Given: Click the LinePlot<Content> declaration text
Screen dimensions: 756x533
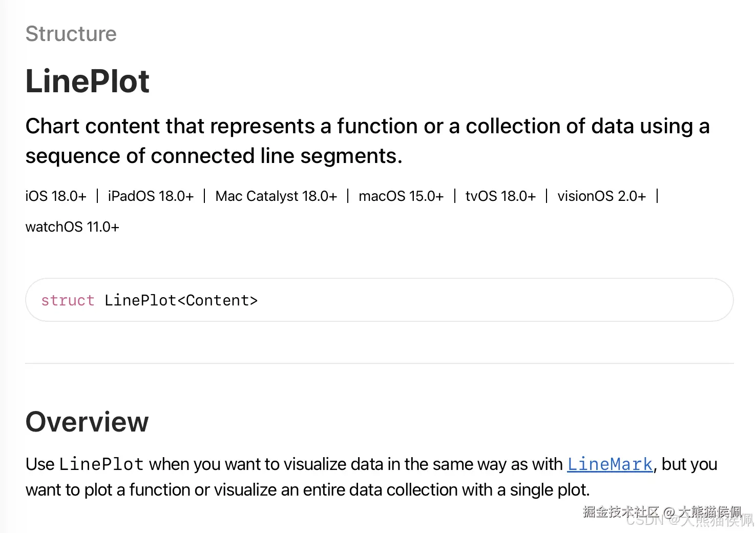Looking at the screenshot, I should [181, 300].
